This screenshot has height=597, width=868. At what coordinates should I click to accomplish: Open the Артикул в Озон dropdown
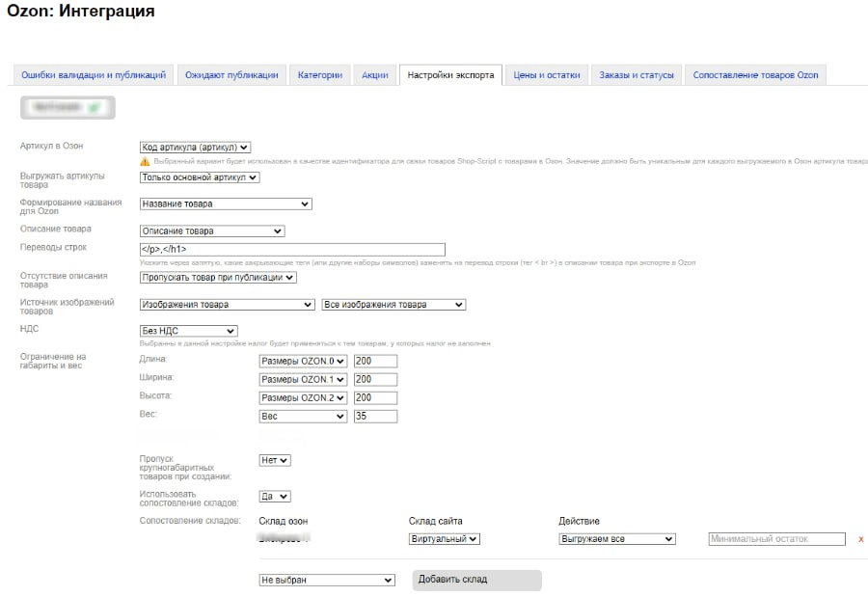(196, 148)
